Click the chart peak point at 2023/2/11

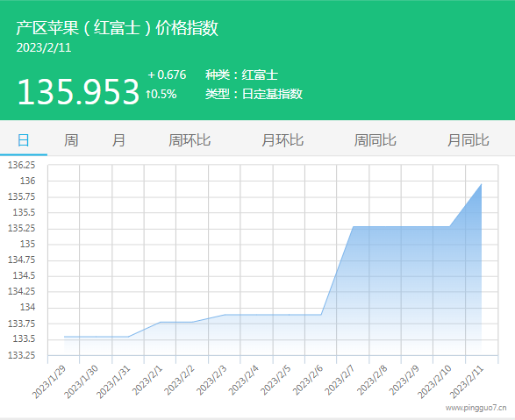pyautogui.click(x=482, y=184)
